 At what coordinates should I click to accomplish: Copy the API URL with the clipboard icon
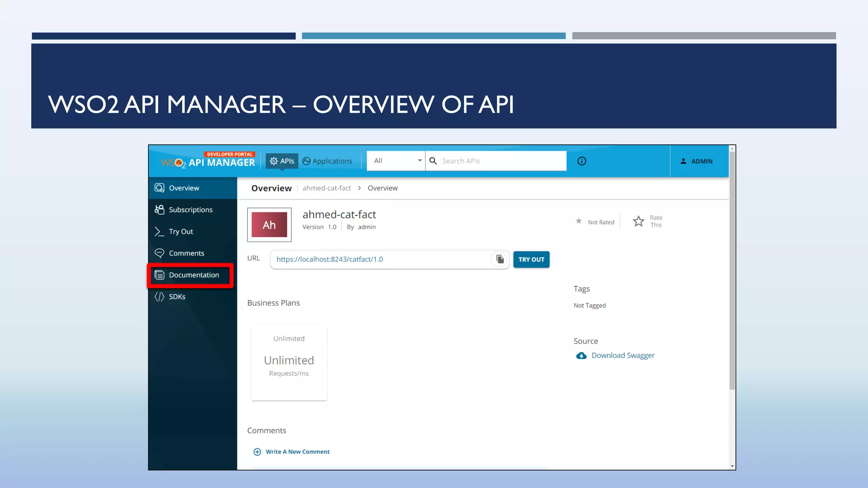point(500,259)
